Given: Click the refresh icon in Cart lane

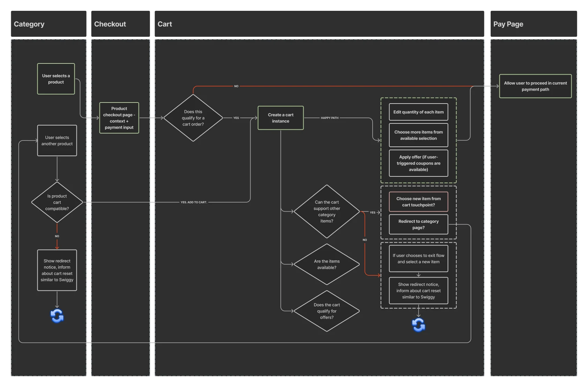Looking at the screenshot, I should coord(418,325).
